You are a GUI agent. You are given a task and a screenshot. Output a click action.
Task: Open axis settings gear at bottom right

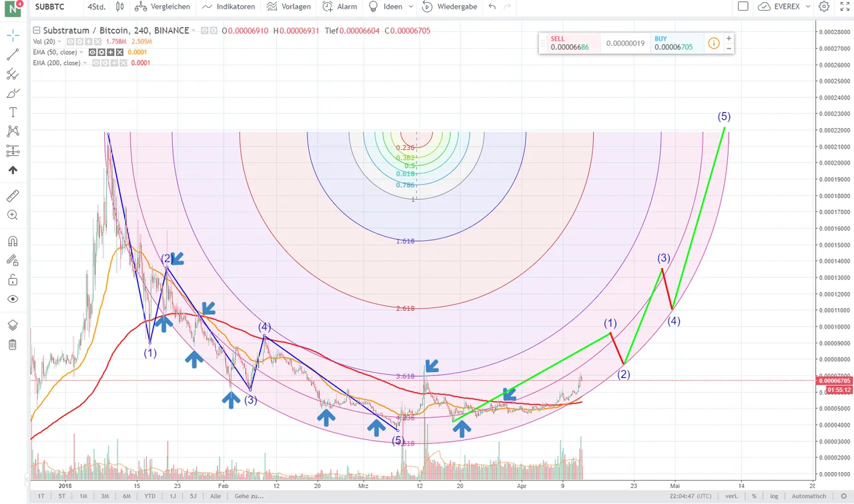pos(844,496)
